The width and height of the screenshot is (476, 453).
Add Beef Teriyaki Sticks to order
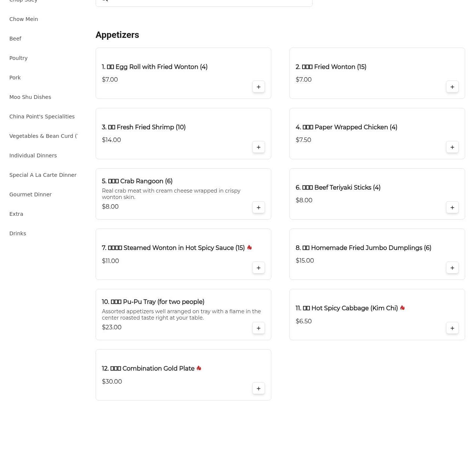pos(452,208)
